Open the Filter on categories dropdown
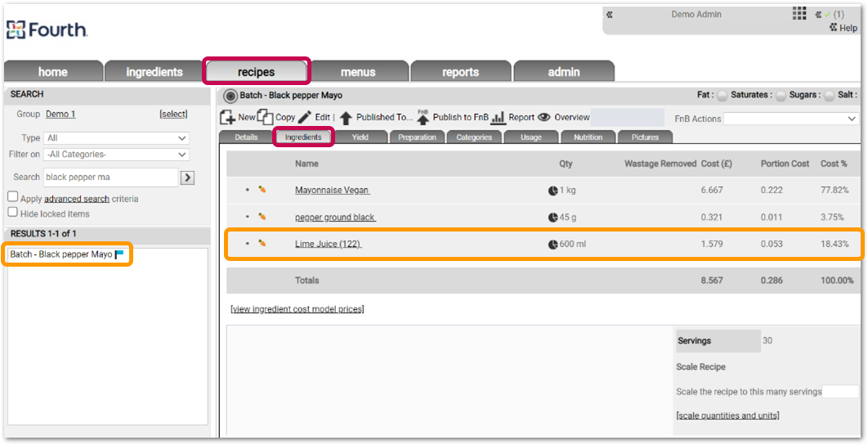This screenshot has height=445, width=868. click(x=116, y=155)
